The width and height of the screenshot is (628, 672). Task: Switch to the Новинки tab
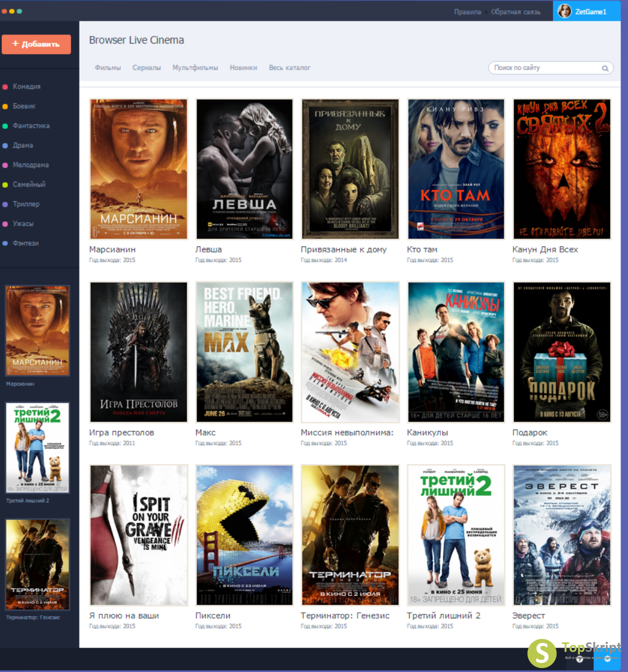click(x=243, y=68)
